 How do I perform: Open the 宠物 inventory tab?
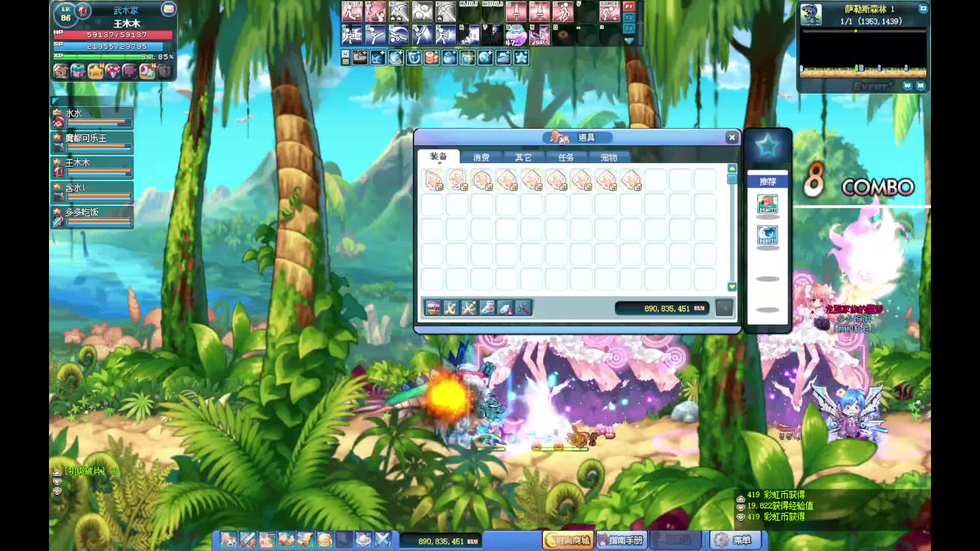608,158
